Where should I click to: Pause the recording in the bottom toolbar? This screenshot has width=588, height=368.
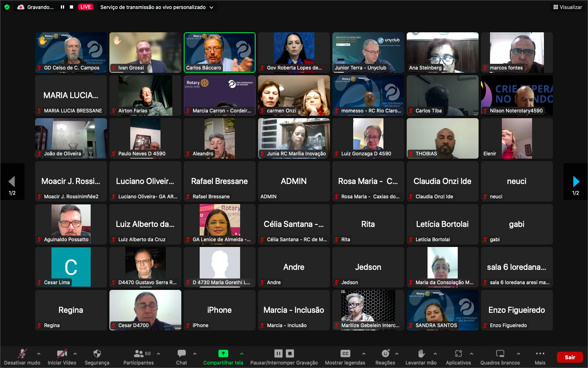point(278,354)
